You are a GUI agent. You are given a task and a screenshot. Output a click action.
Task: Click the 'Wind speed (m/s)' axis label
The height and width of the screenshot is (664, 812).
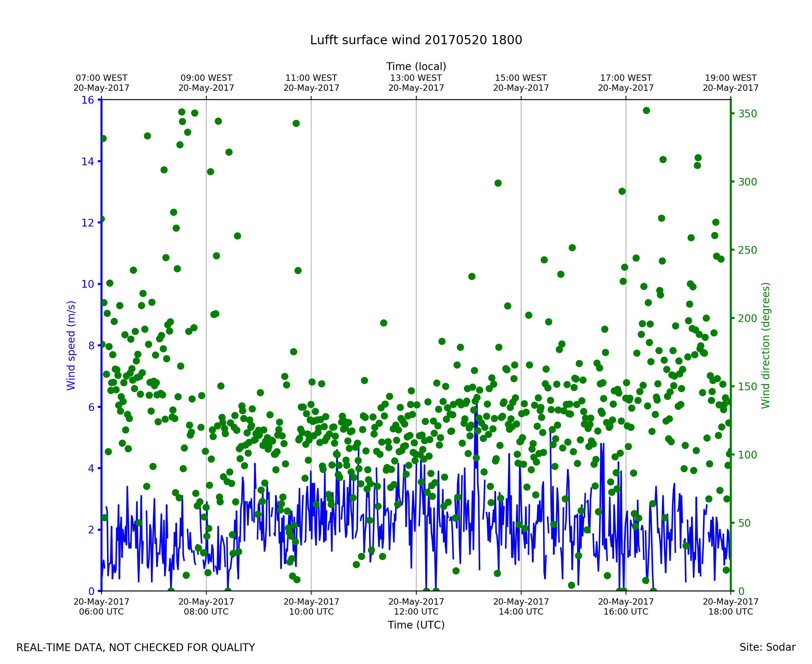click(x=71, y=345)
